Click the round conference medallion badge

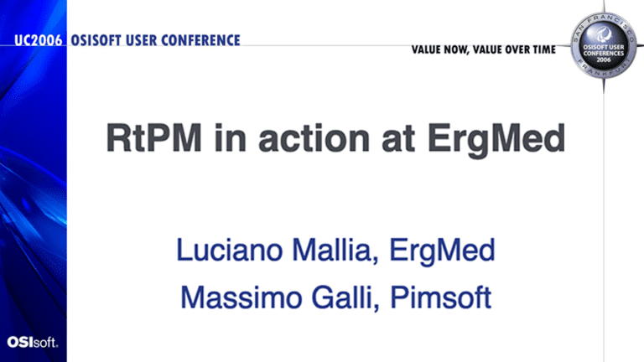(604, 45)
